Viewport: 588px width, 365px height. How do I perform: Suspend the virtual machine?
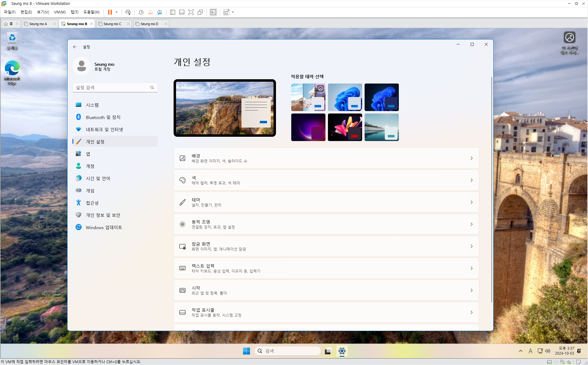[109, 12]
